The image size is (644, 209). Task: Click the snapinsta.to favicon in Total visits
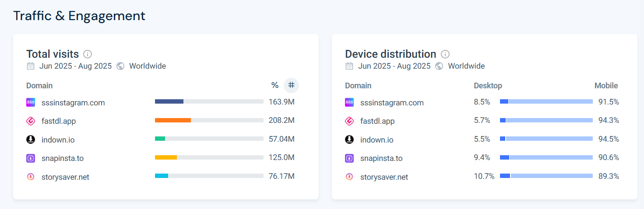tap(31, 158)
